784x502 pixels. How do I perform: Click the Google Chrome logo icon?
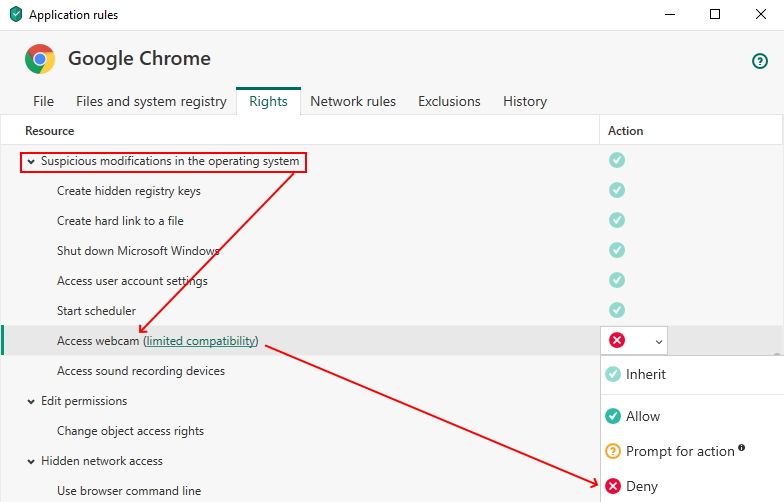point(40,59)
